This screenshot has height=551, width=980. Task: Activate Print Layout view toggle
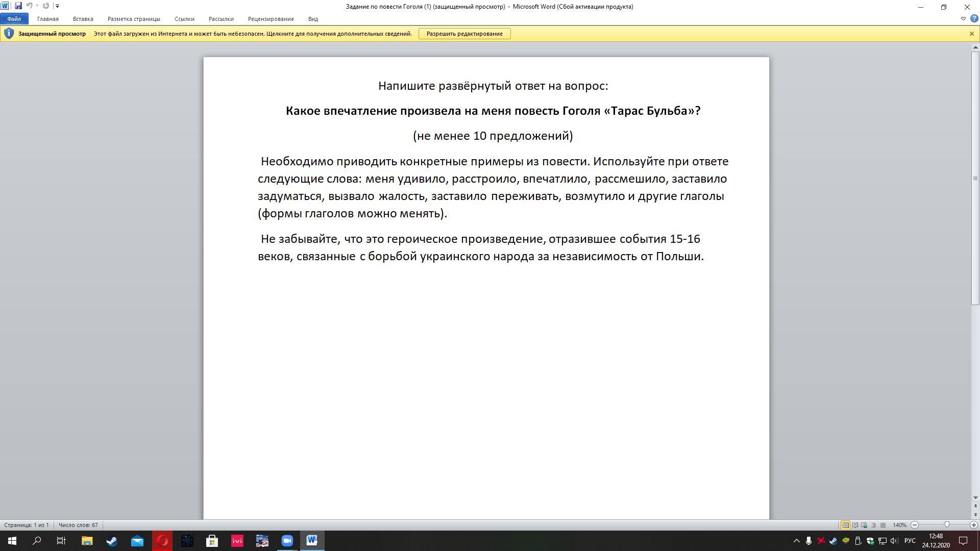(845, 525)
